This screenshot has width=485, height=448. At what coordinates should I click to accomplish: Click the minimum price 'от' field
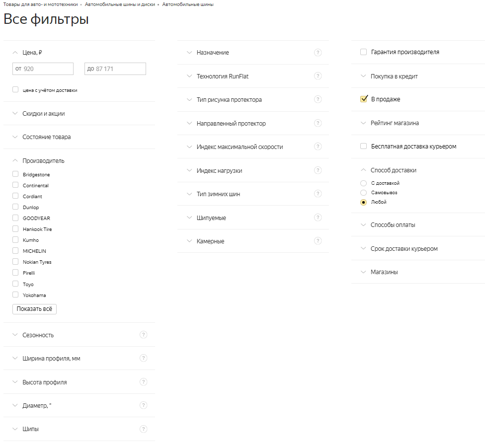43,69
